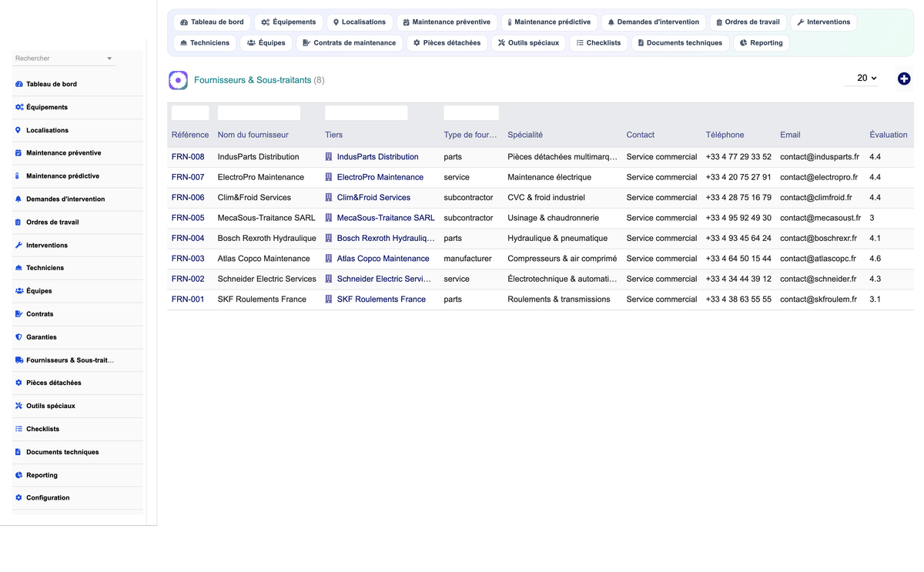Click the gears icon next to sidebar Équipements
Image resolution: width=924 pixels, height=572 pixels.
pyautogui.click(x=19, y=107)
